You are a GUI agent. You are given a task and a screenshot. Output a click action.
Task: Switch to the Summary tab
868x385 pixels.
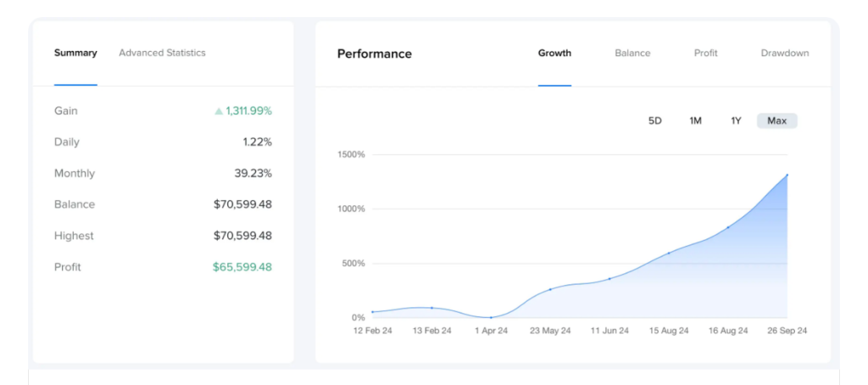(x=75, y=53)
